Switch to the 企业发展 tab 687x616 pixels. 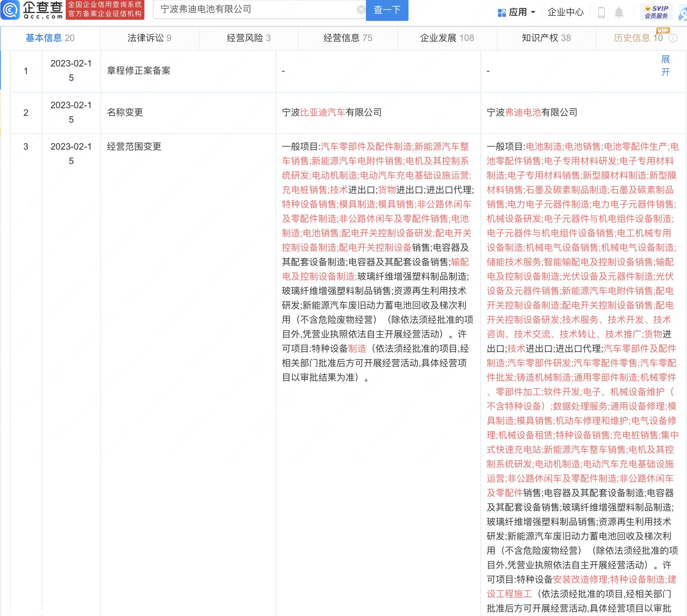(447, 38)
